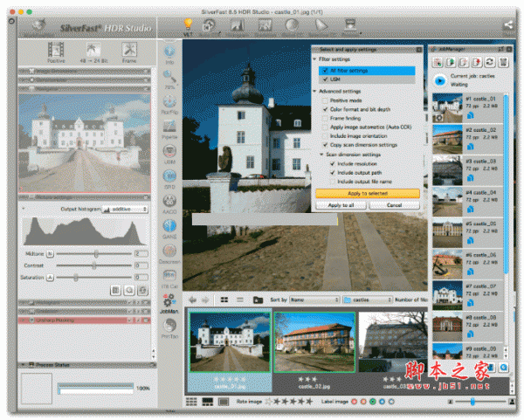Adjust the Midtone slider
Screen dimensions: 524x420
click(x=95, y=253)
